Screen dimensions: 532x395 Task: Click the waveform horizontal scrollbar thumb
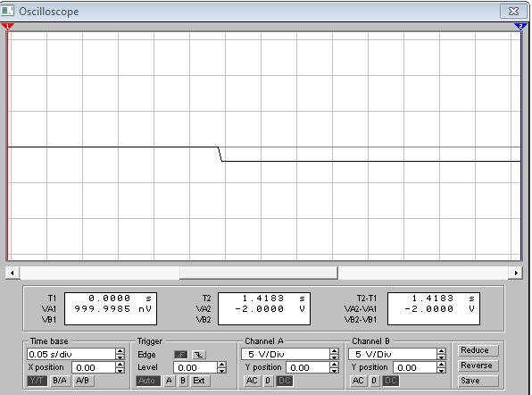point(259,273)
